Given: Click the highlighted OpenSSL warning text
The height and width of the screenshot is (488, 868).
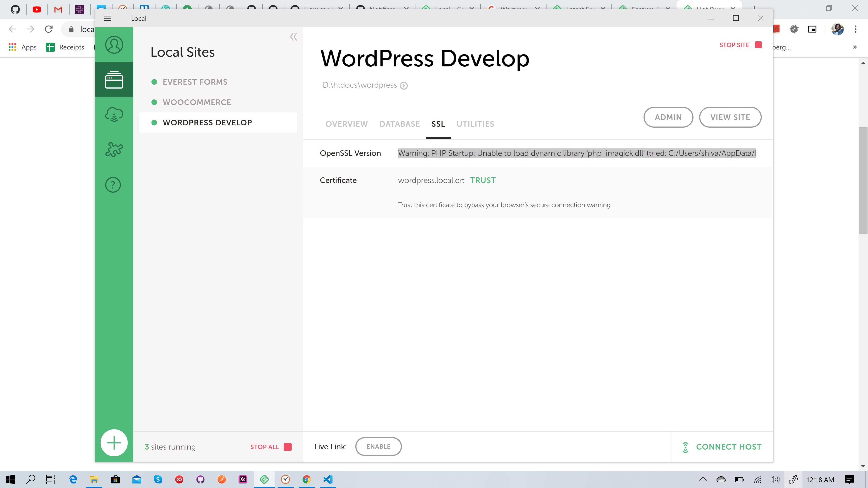Looking at the screenshot, I should [577, 153].
